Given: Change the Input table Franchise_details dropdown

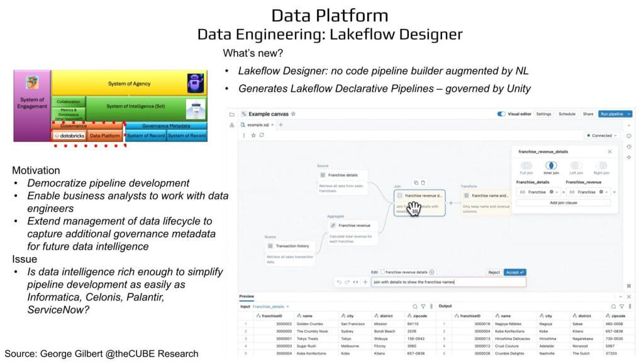Looking at the screenshot, I should click(271, 307).
